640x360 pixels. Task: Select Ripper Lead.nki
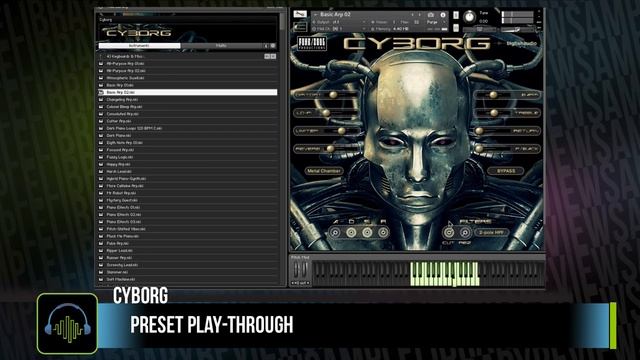pyautogui.click(x=187, y=250)
